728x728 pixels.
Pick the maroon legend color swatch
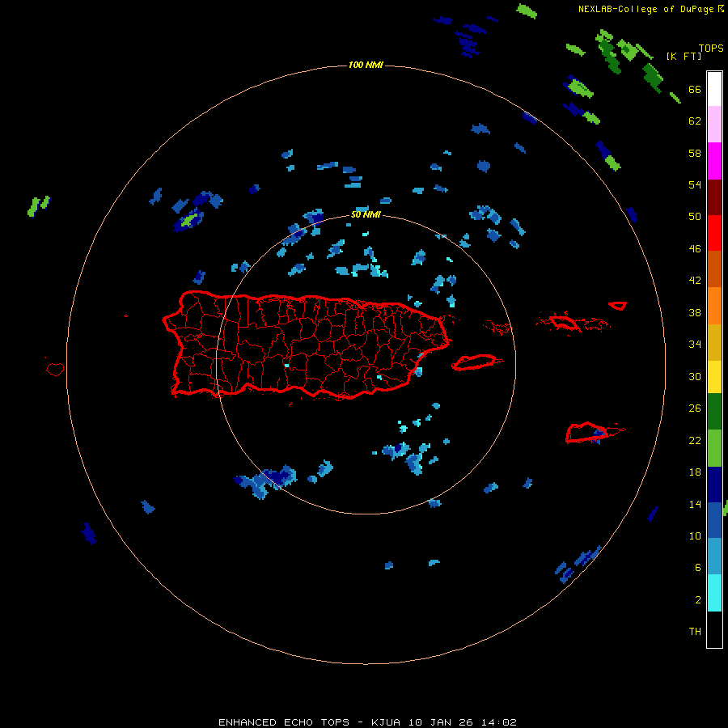[x=714, y=197]
